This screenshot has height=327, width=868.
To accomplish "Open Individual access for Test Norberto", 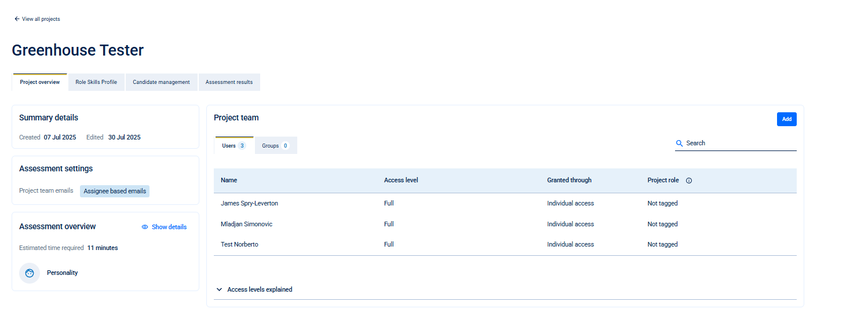I will (x=570, y=244).
